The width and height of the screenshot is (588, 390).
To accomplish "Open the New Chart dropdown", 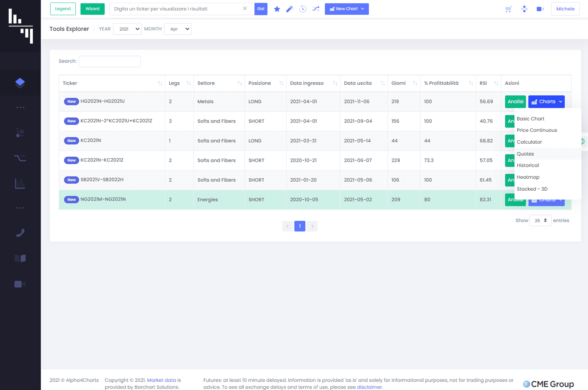I will (347, 9).
